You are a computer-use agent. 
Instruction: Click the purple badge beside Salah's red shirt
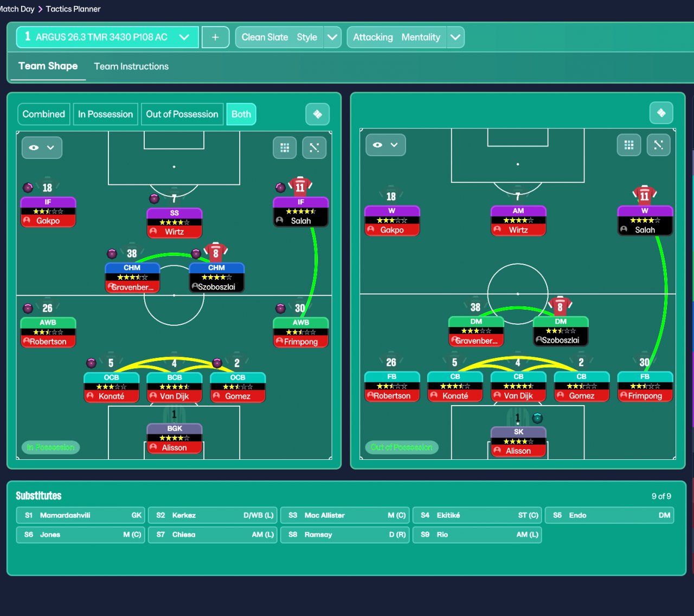280,188
